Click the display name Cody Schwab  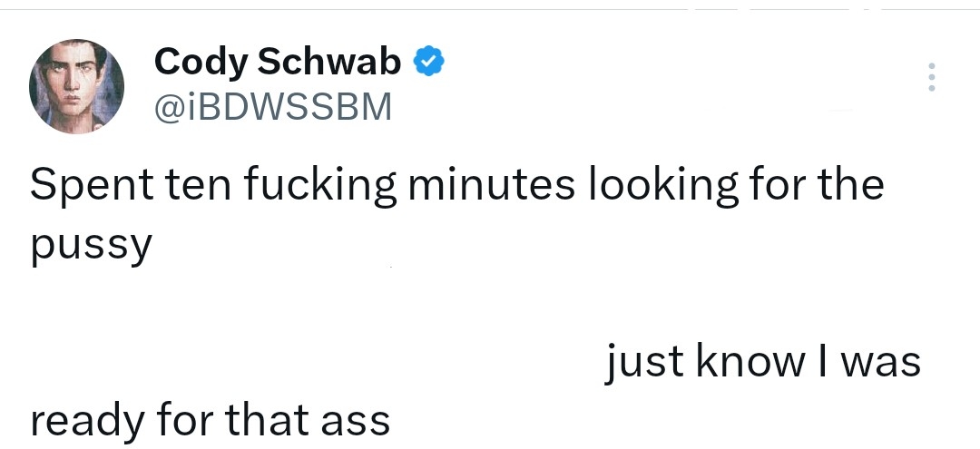pos(278,62)
